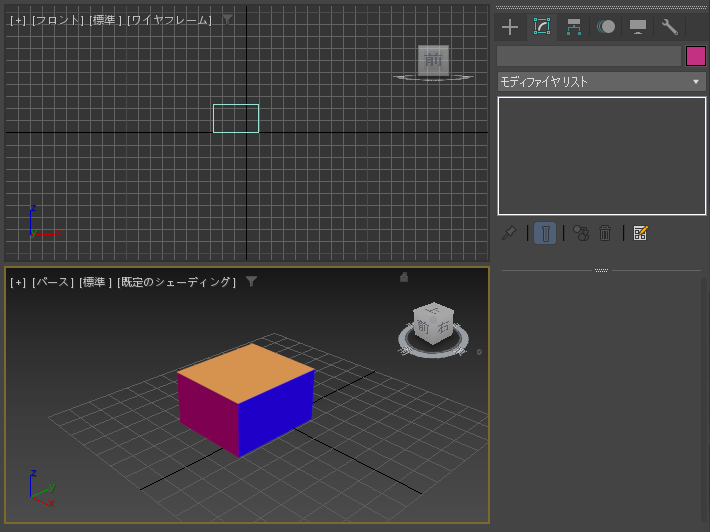Open the Create command panel tab
This screenshot has height=532, width=710.
(510, 27)
